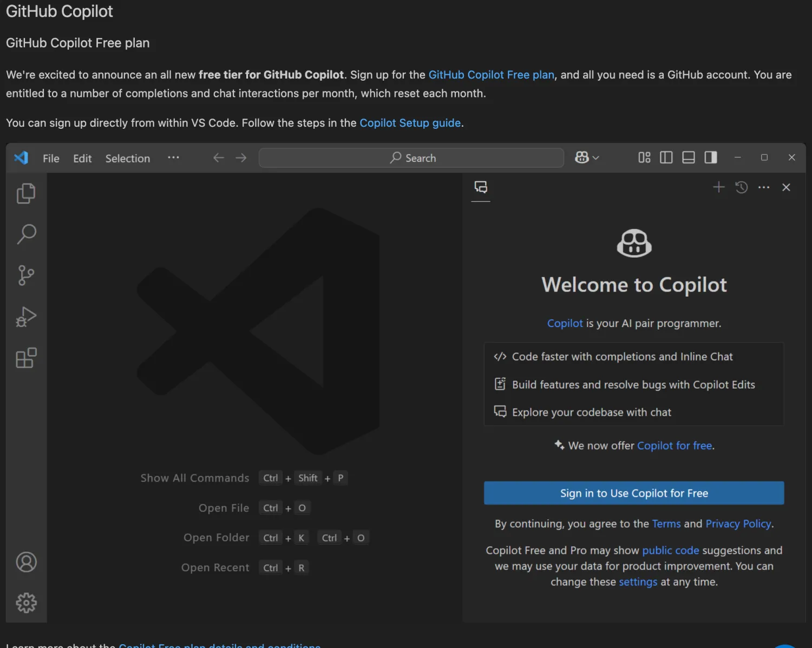
Task: Click the GitHub Copilot Free plan heading
Action: 77,43
